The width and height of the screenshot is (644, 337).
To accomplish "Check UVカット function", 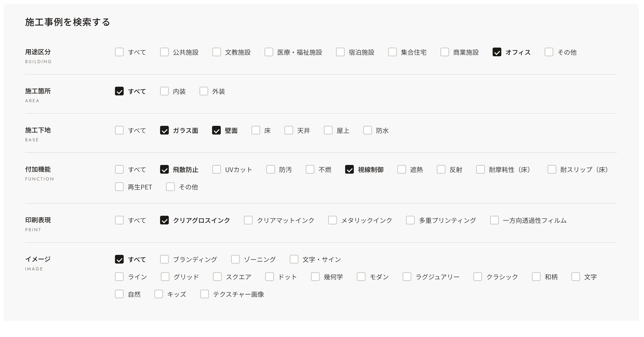I will (x=216, y=169).
